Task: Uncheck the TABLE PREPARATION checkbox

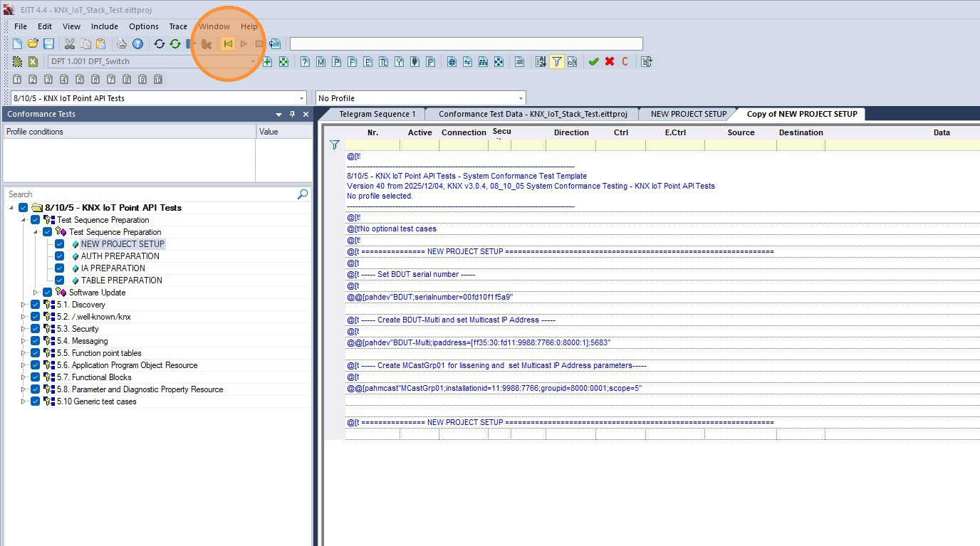Action: [60, 280]
